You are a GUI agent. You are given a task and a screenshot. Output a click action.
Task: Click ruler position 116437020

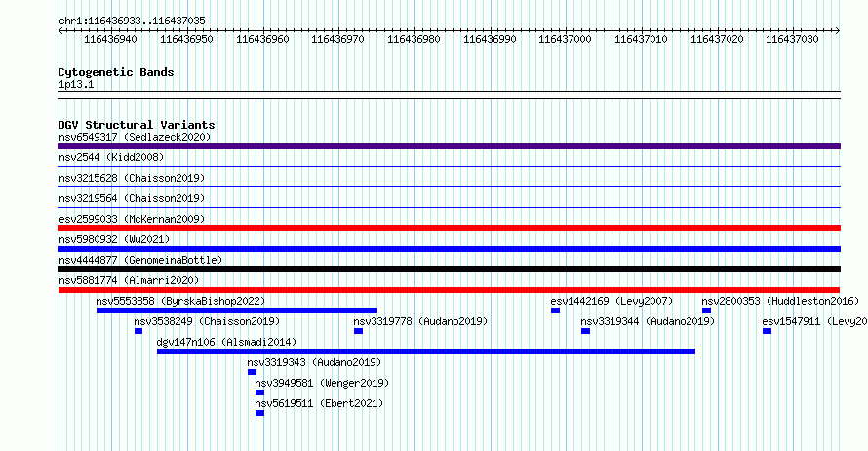click(718, 39)
